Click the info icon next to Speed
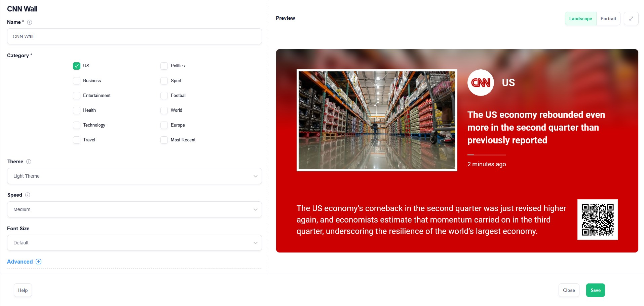 (x=28, y=195)
